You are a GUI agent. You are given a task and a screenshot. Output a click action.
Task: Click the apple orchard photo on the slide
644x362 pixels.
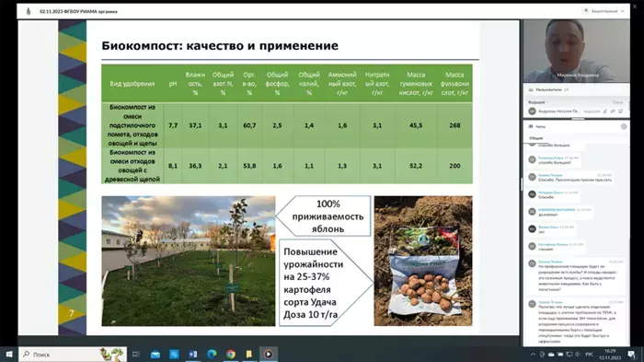[x=189, y=261]
